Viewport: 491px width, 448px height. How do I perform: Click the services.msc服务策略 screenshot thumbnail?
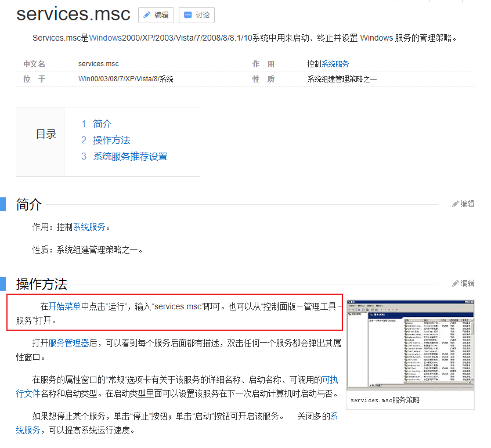410,344
